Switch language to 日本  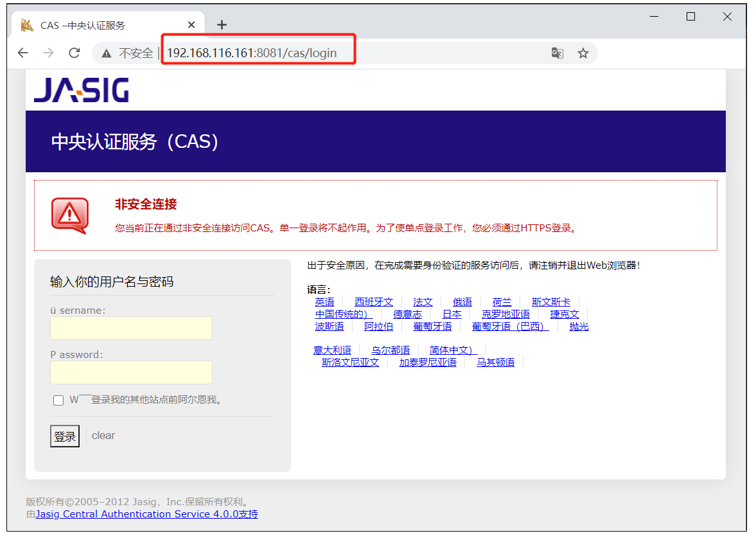coord(452,314)
